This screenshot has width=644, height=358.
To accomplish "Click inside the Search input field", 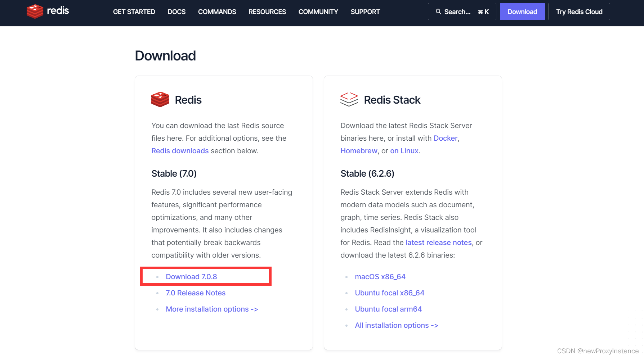I will pyautogui.click(x=461, y=12).
